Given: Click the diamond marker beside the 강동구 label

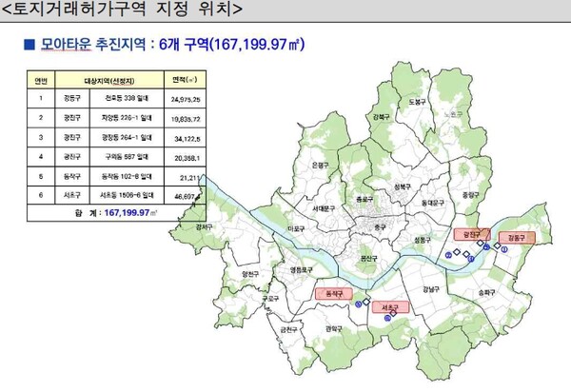Looking at the screenshot, I should (495, 247).
